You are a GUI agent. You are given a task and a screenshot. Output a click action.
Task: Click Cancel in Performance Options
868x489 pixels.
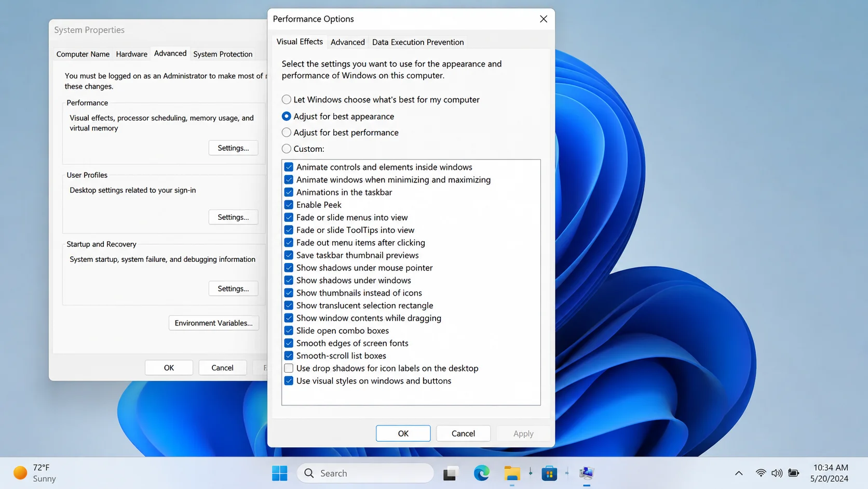pos(463,433)
